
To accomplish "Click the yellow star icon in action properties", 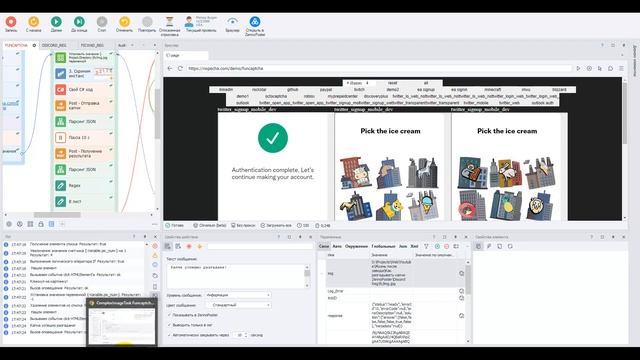I will 200,247.
